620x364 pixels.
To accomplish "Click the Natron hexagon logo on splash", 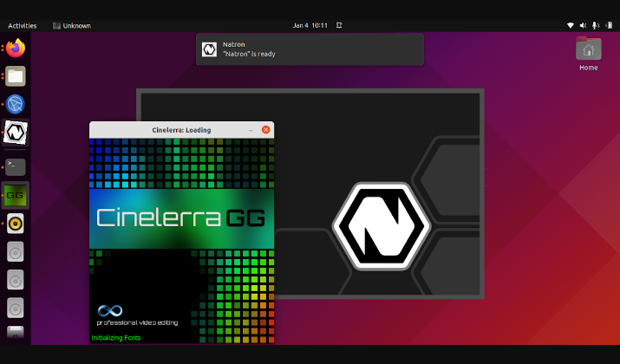I will [x=382, y=226].
